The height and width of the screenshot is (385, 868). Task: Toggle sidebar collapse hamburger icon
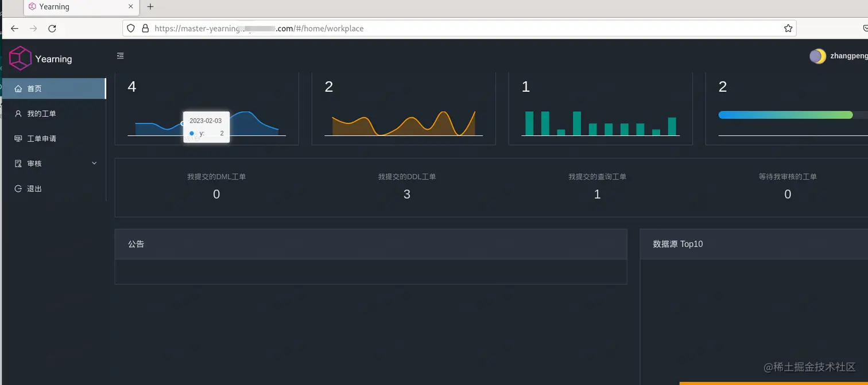pos(121,56)
